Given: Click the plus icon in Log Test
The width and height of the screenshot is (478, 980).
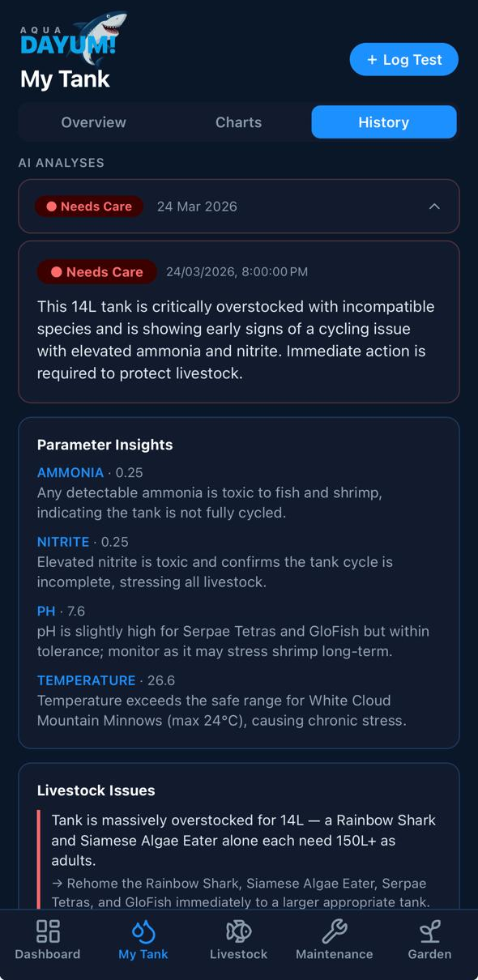Looking at the screenshot, I should point(372,59).
